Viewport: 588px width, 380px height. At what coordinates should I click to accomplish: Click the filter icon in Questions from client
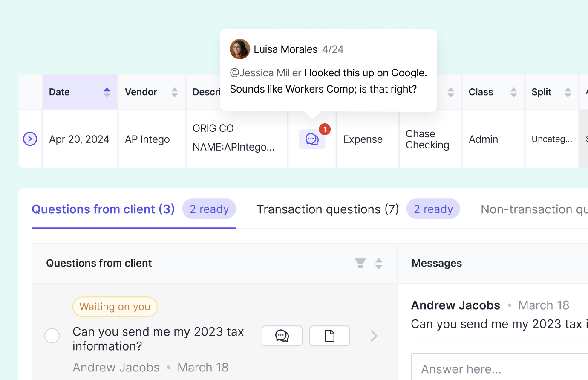(360, 264)
